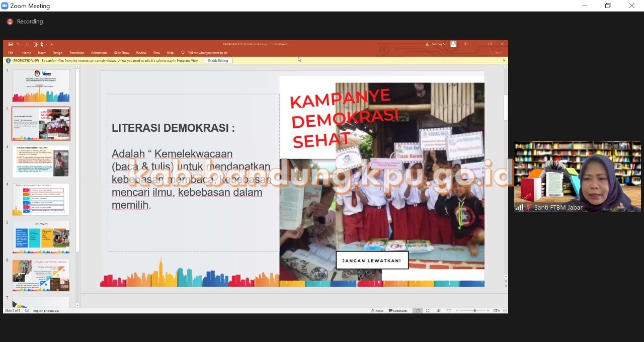Expand the Customize Quick Access Toolbar arrow
The height and width of the screenshot is (342, 644).
coord(51,44)
